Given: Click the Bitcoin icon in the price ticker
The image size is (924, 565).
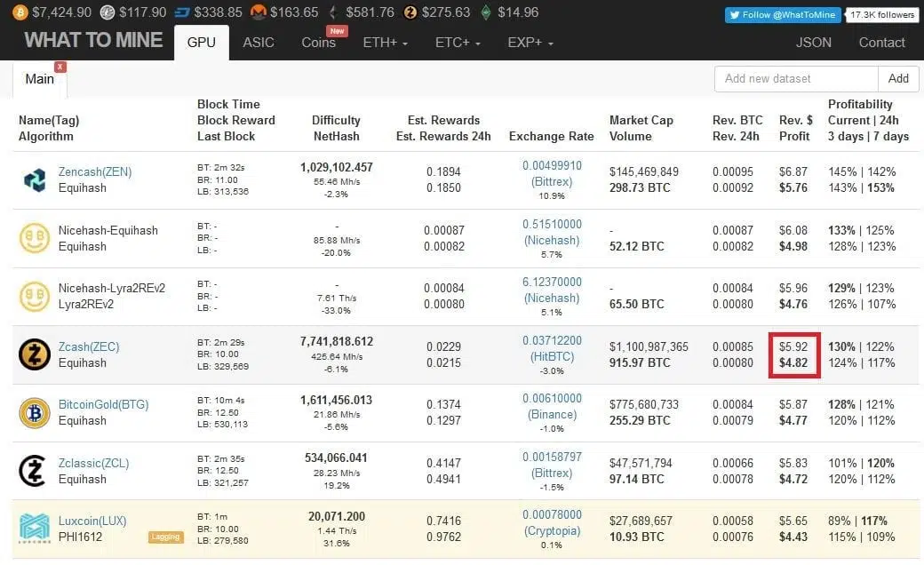Looking at the screenshot, I should pos(20,12).
